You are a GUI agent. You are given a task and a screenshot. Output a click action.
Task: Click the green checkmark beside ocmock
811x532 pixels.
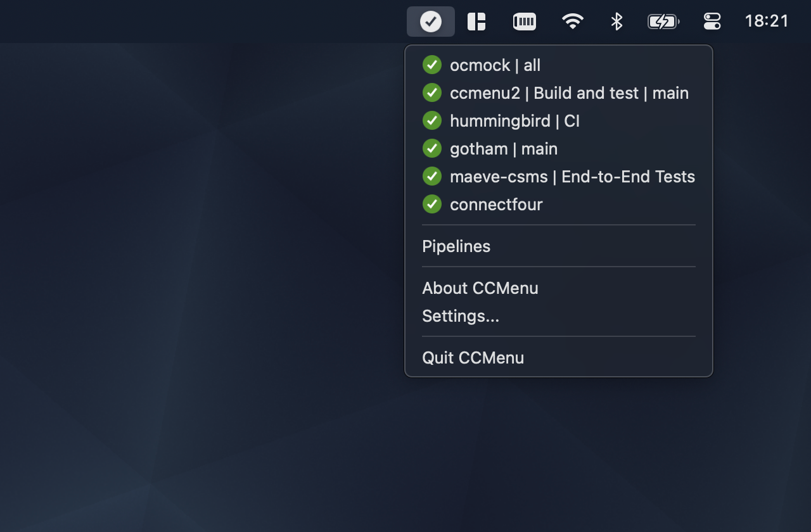(431, 64)
